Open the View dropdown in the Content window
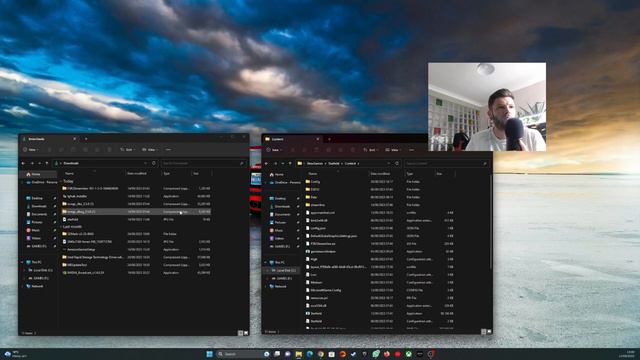The width and height of the screenshot is (640, 360). [x=393, y=150]
